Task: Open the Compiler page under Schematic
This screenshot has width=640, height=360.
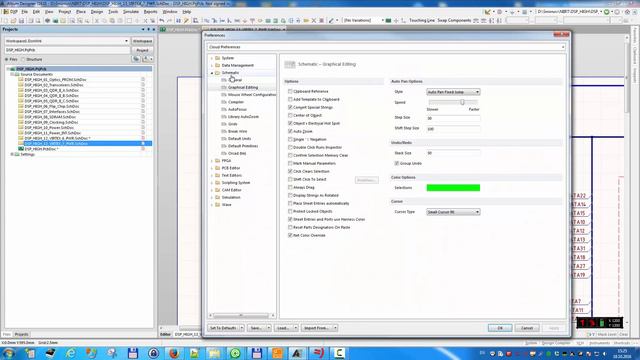Action: click(236, 102)
